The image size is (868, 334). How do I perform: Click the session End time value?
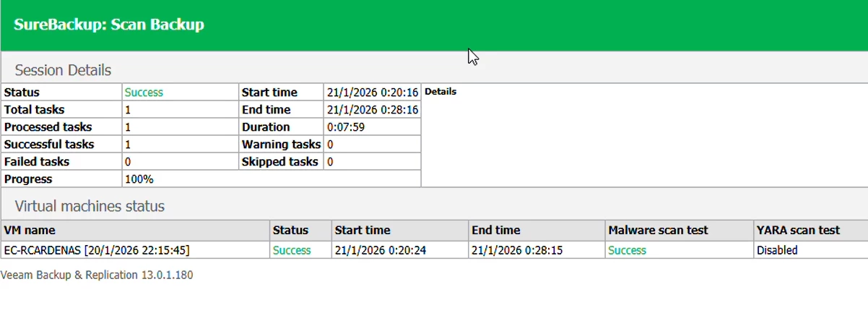373,110
